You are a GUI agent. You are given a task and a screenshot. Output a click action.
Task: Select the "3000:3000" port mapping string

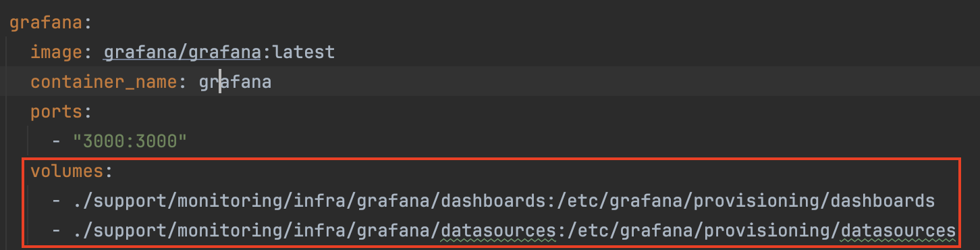130,141
